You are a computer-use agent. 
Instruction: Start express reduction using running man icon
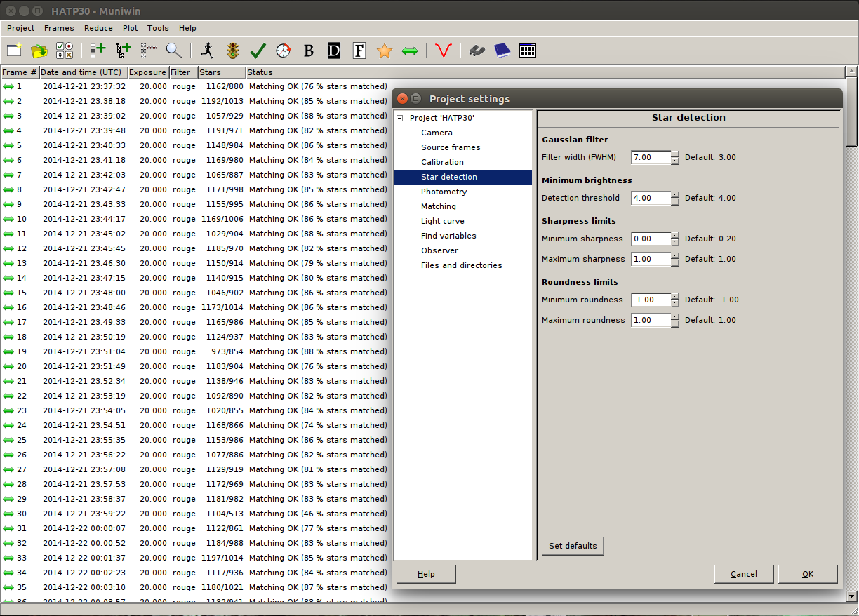[x=206, y=51]
